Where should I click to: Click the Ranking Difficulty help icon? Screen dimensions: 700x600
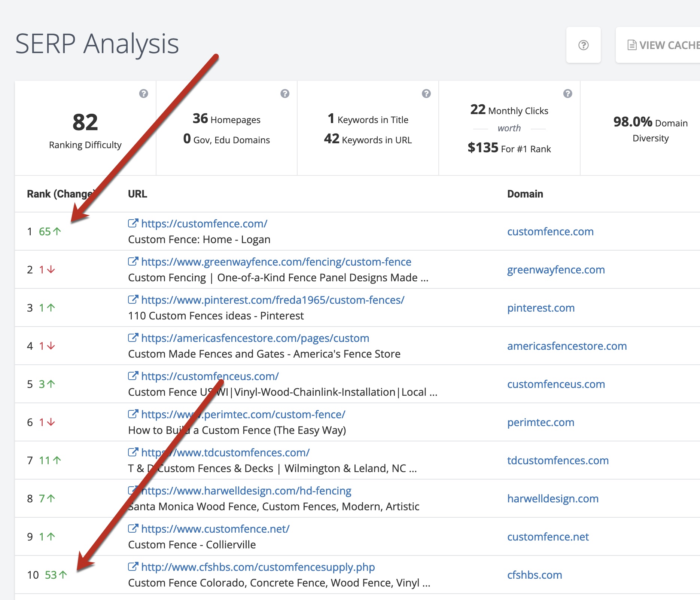coord(143,94)
